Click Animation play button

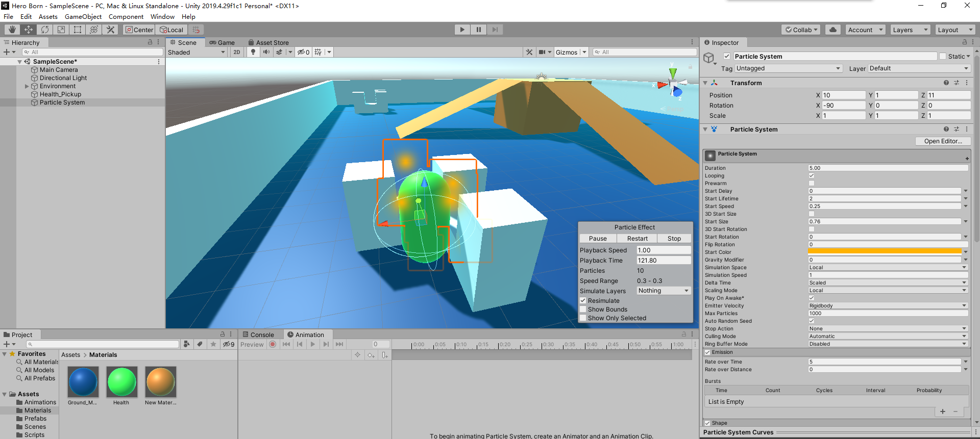pos(313,344)
